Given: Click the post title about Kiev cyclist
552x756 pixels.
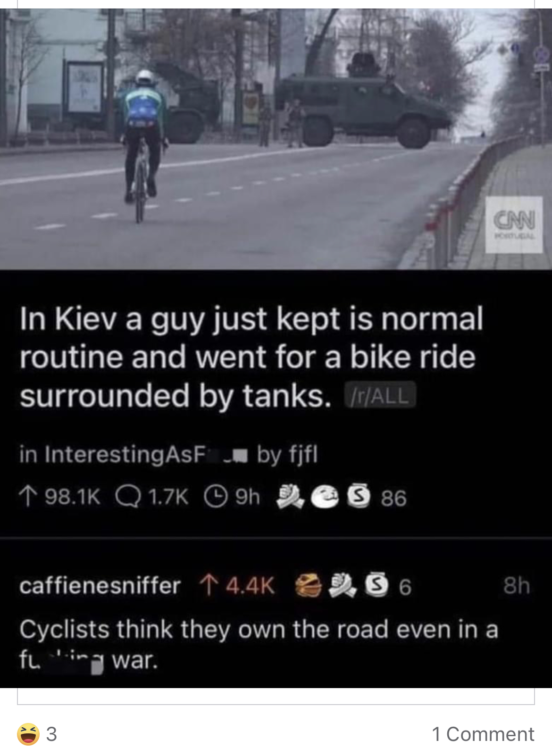Looking at the screenshot, I should point(251,357).
